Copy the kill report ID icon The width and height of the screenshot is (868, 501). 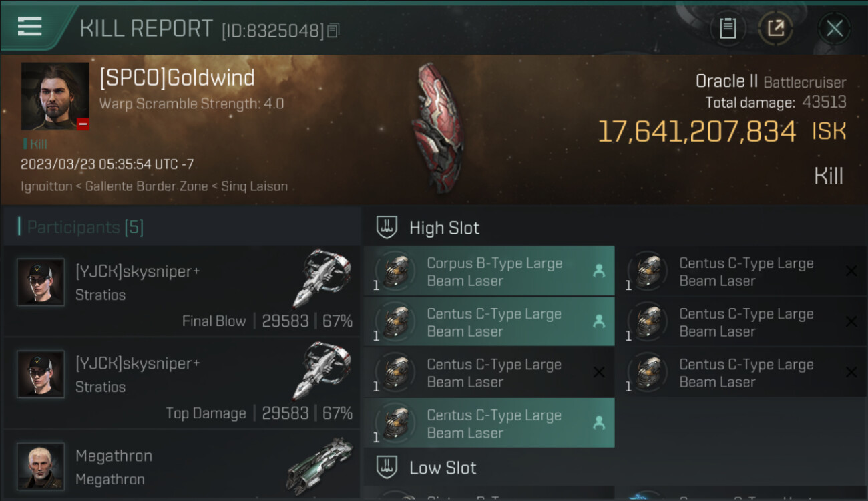click(x=333, y=30)
